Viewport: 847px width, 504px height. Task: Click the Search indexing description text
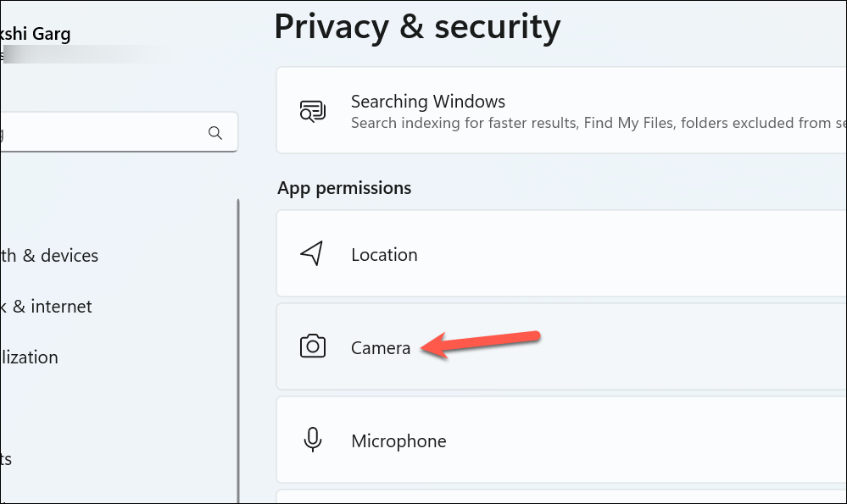point(599,123)
